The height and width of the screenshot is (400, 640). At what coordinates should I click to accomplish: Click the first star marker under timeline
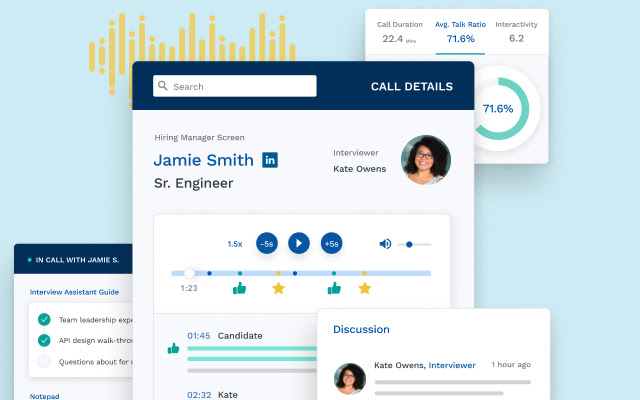click(x=278, y=288)
